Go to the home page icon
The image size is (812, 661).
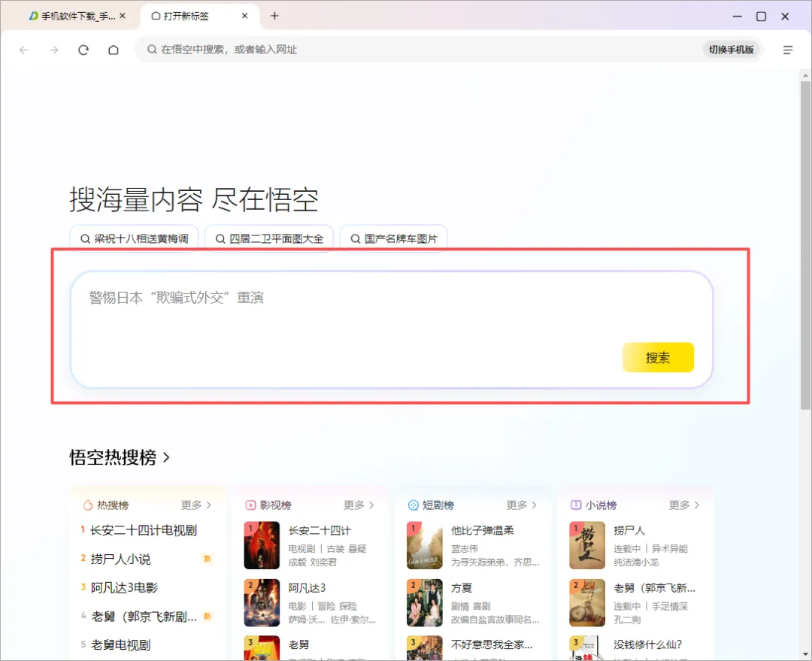click(114, 50)
